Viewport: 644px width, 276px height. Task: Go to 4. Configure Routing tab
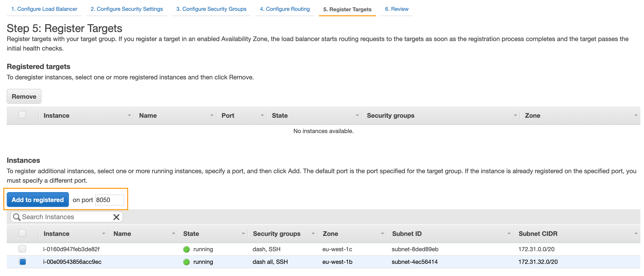coord(285,9)
